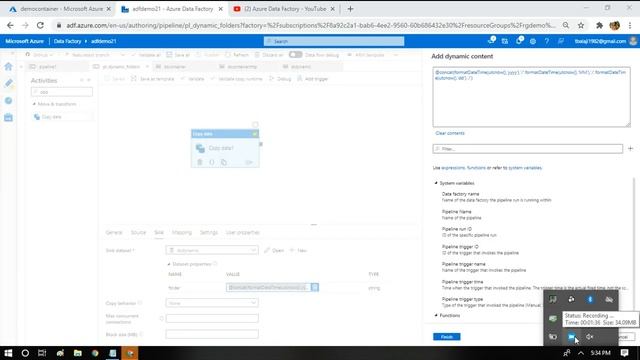Switch to Azure Data Factory YouTube browser tab

[x=284, y=9]
